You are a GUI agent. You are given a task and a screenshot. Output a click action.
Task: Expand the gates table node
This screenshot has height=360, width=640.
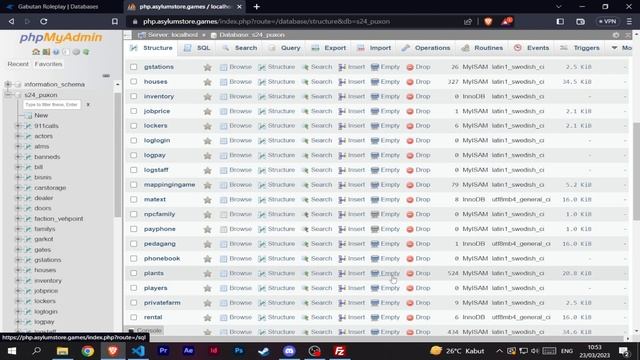tap(18, 249)
